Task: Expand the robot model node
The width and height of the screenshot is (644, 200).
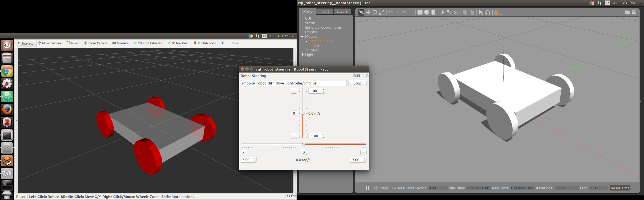Action: tap(307, 50)
